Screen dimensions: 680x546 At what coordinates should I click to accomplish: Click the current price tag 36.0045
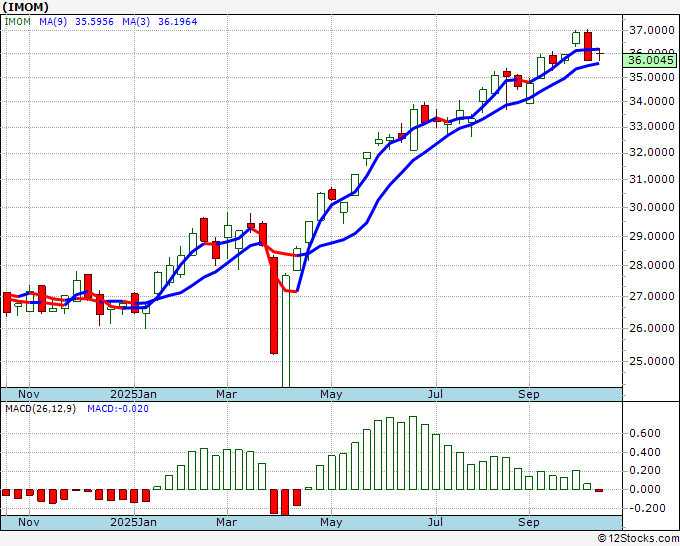651,60
